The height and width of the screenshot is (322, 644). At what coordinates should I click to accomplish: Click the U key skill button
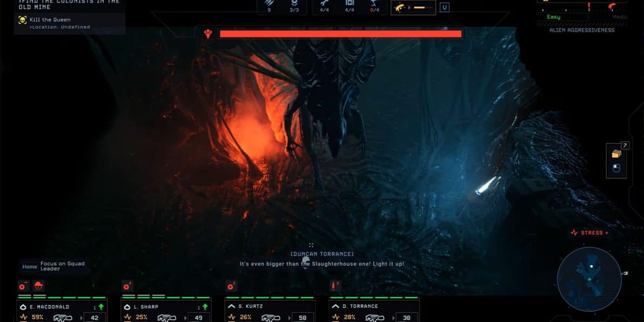click(444, 8)
